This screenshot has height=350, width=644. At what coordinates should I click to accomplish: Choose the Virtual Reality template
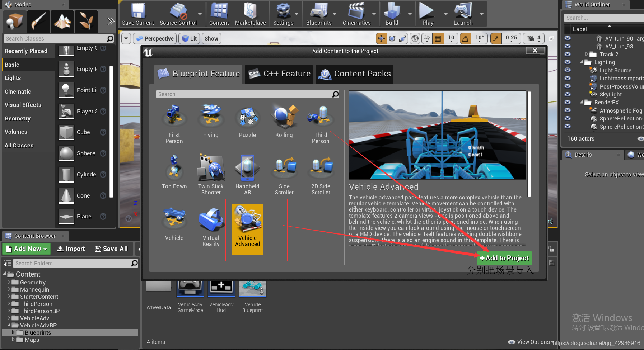click(x=211, y=227)
